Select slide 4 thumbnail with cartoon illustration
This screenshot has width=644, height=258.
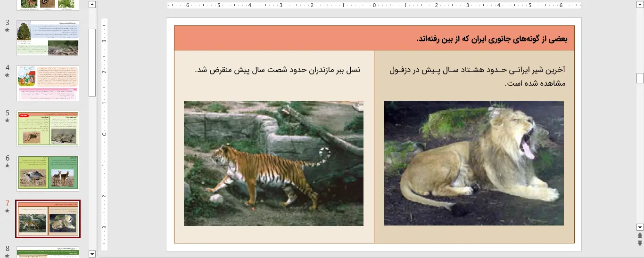[x=48, y=83]
